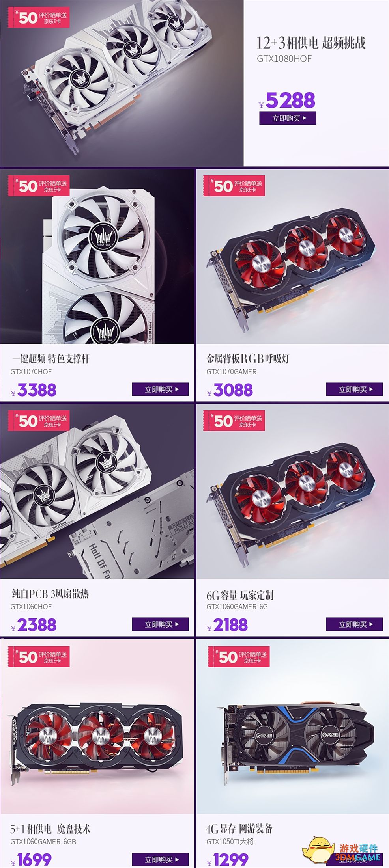Open the GTX1050Ti blue card image

point(293,726)
